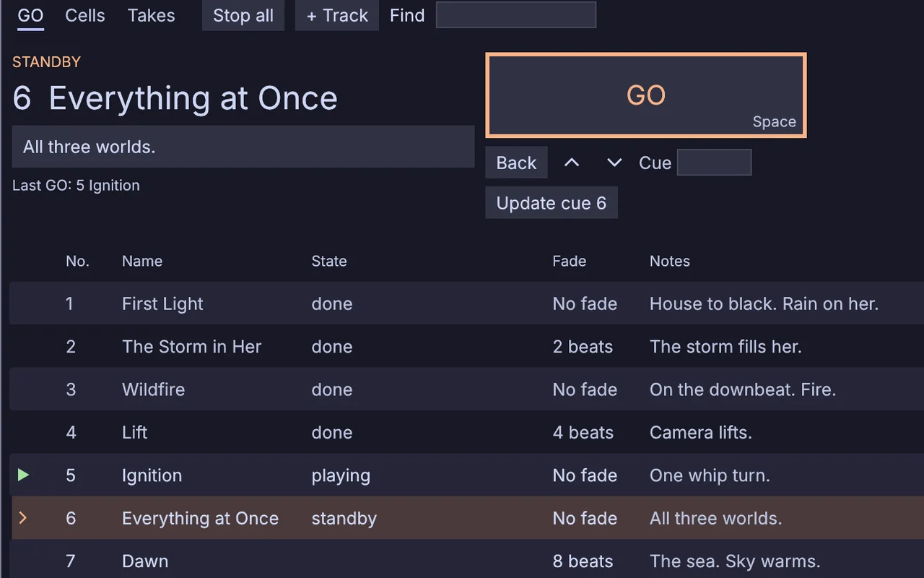924x578 pixels.
Task: Fire the big GO button
Action: (646, 95)
